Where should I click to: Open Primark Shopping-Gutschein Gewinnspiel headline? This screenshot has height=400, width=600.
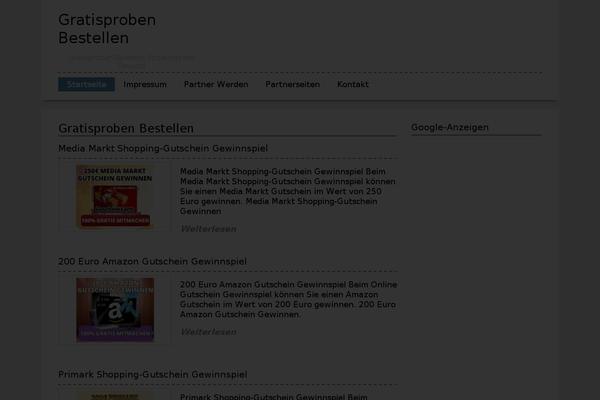[x=153, y=374]
